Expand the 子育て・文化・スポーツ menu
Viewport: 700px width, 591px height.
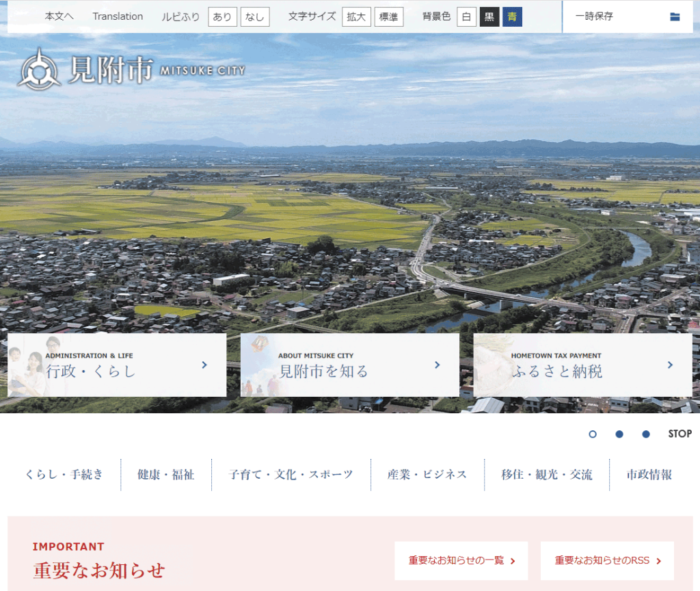[291, 473]
